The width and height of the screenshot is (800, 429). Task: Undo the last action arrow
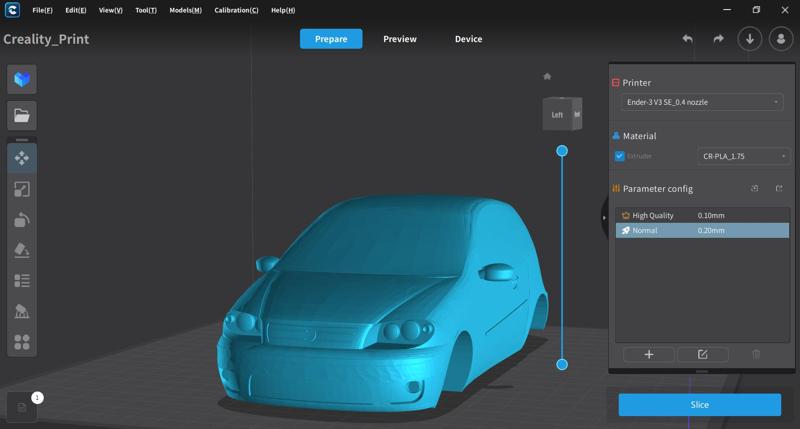[x=688, y=39]
